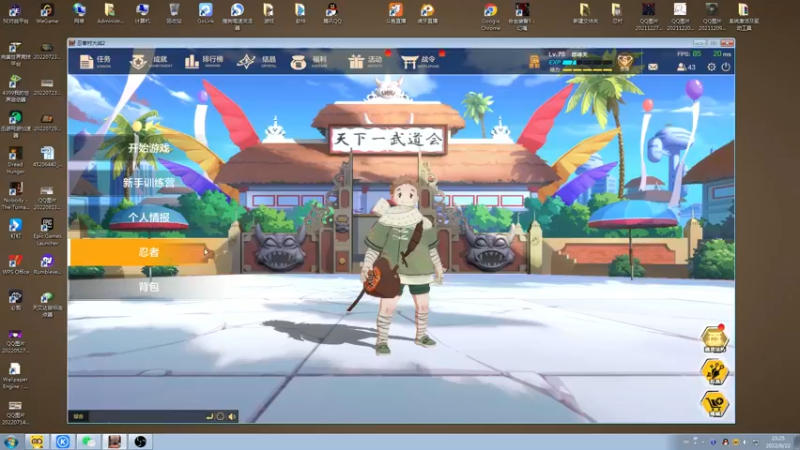Click the Windows Start button
Screen dimensions: 800x450
tap(11, 442)
